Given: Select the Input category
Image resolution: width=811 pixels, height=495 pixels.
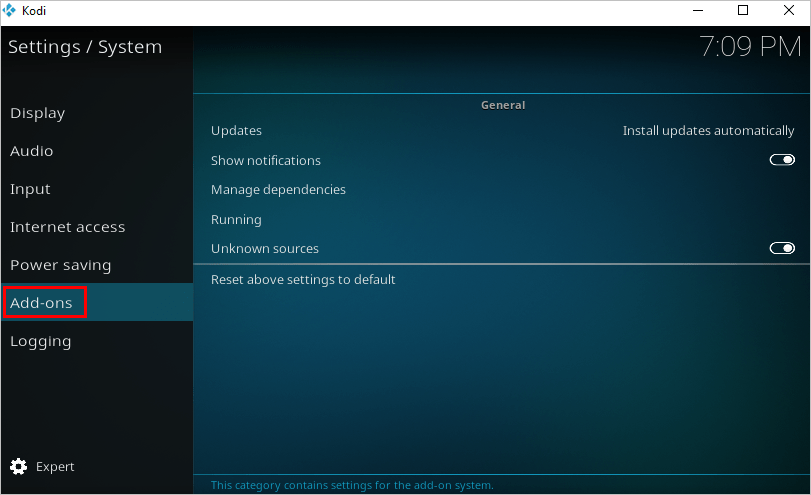Looking at the screenshot, I should coord(97,189).
